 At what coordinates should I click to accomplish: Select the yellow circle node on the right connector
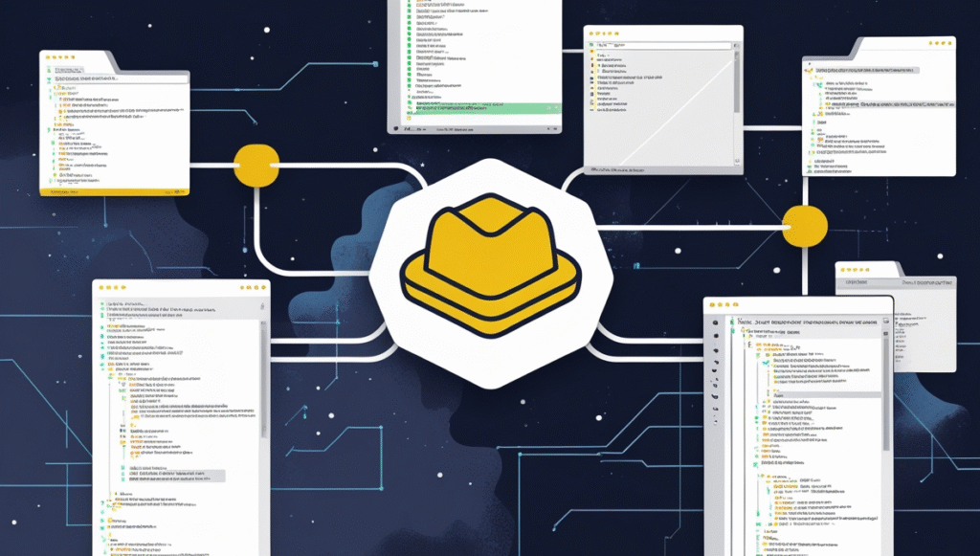pyautogui.click(x=805, y=226)
